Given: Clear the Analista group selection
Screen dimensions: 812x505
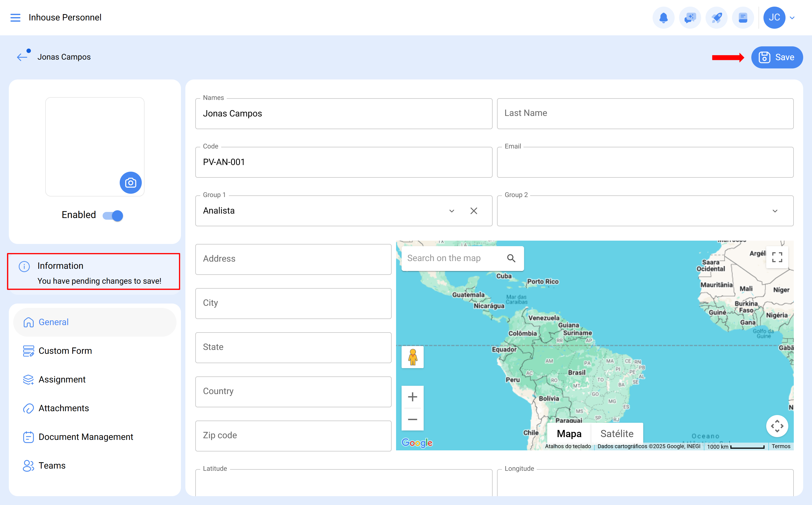Looking at the screenshot, I should coord(474,211).
